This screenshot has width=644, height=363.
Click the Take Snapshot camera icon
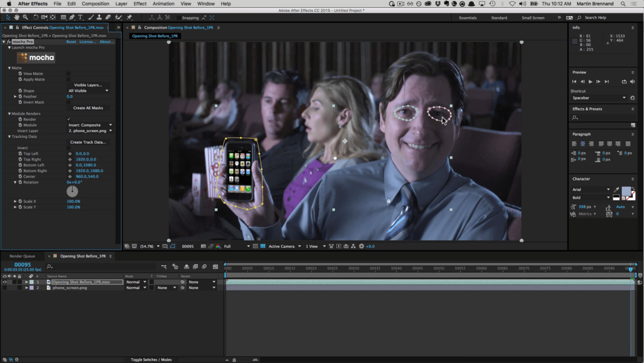[x=203, y=246]
